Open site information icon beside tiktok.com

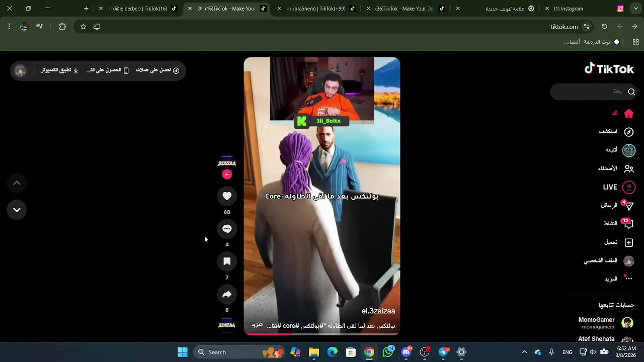(587, 27)
